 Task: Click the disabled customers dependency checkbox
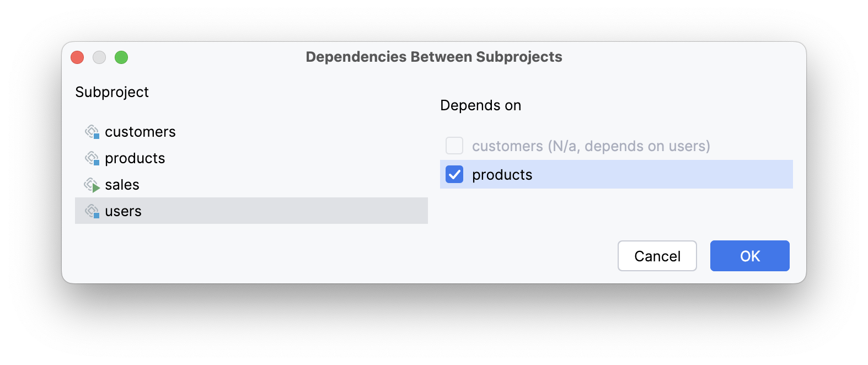pyautogui.click(x=454, y=146)
